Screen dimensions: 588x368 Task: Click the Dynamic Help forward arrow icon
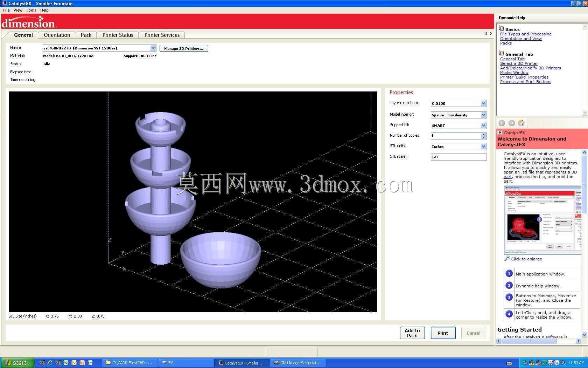pyautogui.click(x=511, y=123)
